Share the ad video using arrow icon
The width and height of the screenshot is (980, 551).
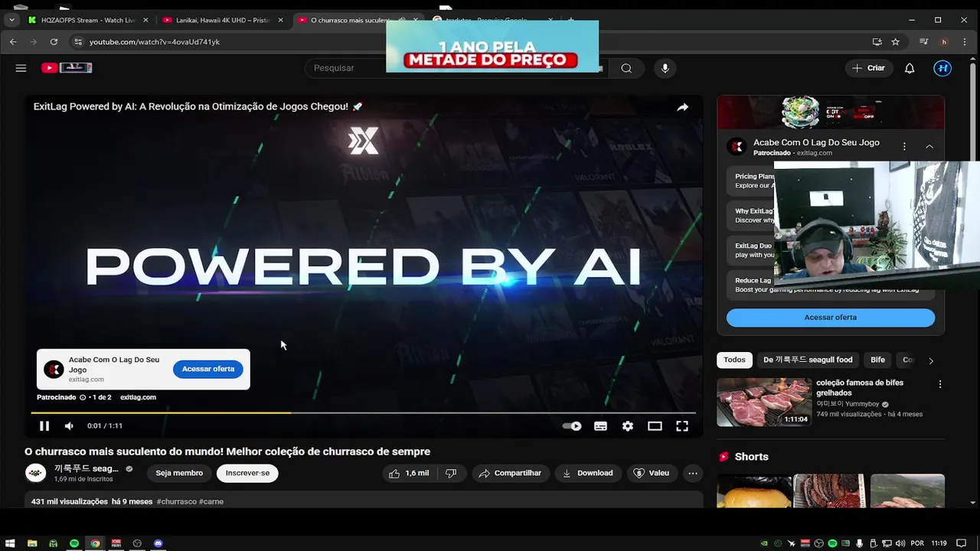coord(682,107)
